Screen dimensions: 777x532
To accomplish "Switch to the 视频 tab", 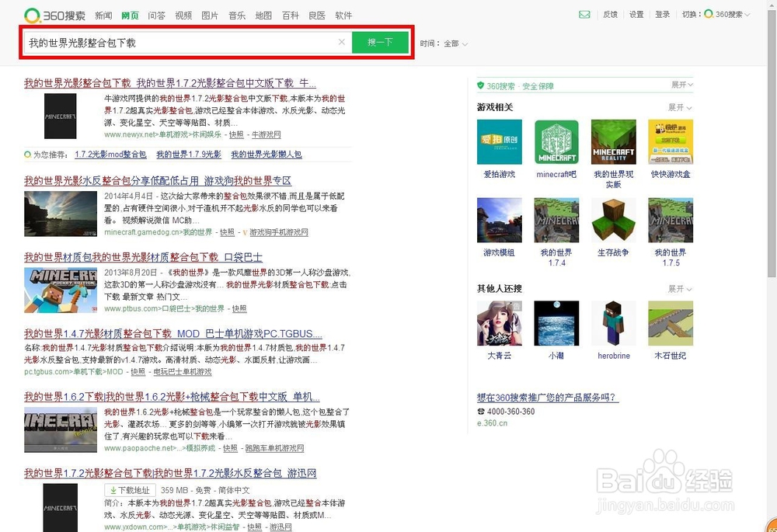I will (x=183, y=16).
